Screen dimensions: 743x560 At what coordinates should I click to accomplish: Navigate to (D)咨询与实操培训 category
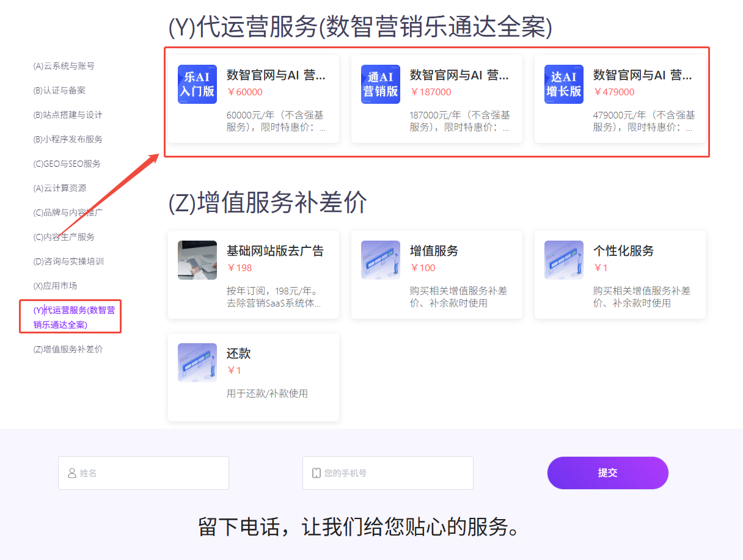point(68,261)
